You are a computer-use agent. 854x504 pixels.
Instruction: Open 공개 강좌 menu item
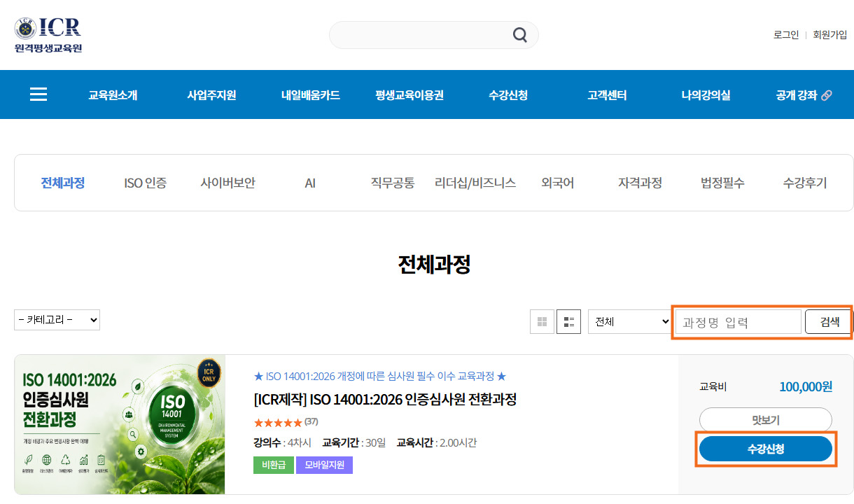point(797,95)
